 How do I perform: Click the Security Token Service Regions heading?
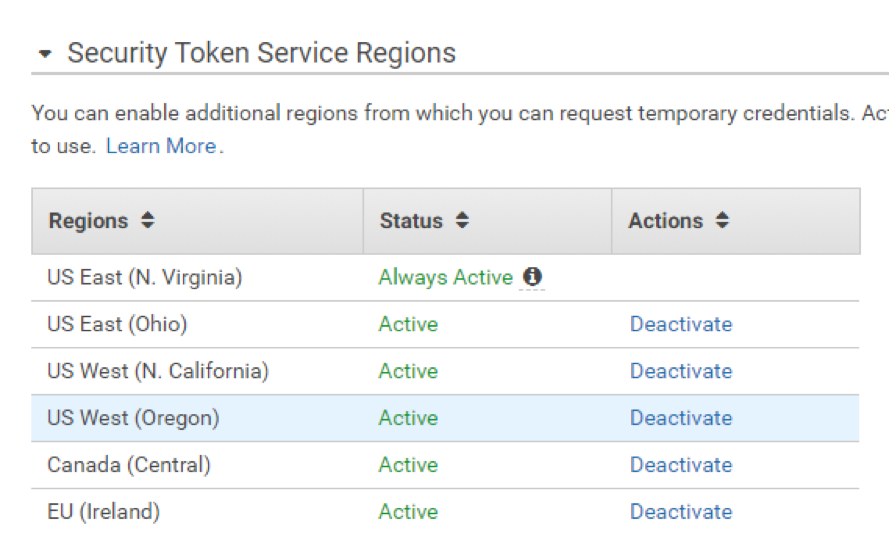tap(261, 53)
